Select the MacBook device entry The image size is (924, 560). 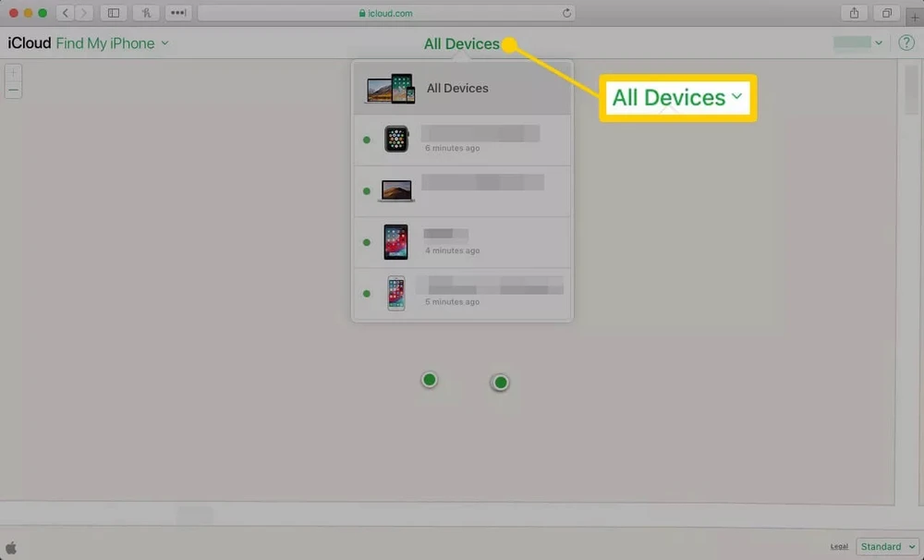[462, 191]
